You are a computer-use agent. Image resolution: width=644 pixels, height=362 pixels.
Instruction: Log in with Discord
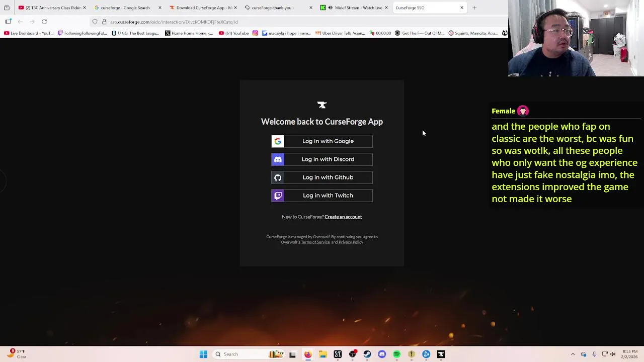322,159
